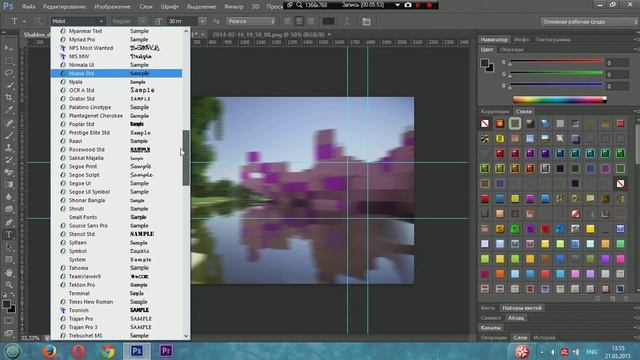The image size is (640, 360).
Task: Change the screen mode icon
Action: point(9,333)
